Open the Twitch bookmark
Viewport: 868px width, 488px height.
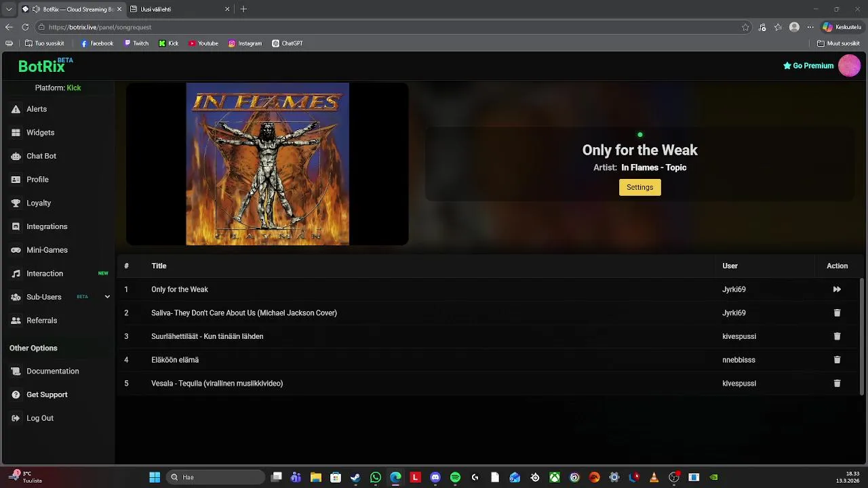[136, 43]
